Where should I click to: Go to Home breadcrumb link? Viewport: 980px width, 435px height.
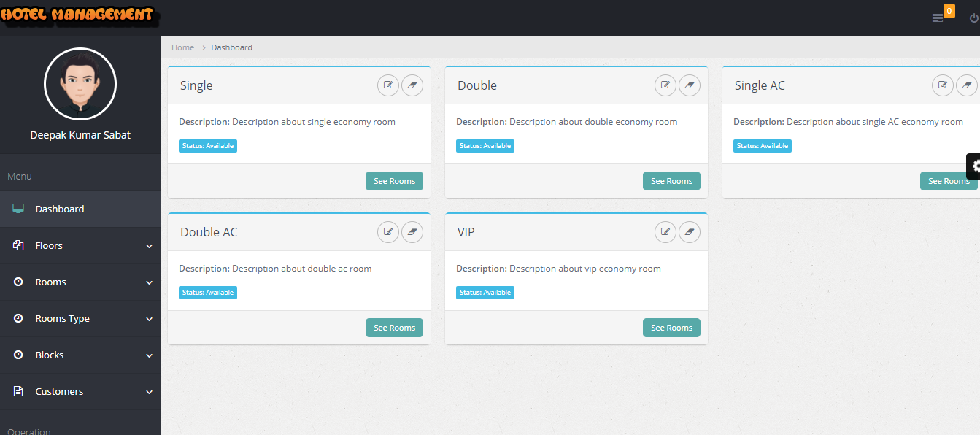[182, 47]
